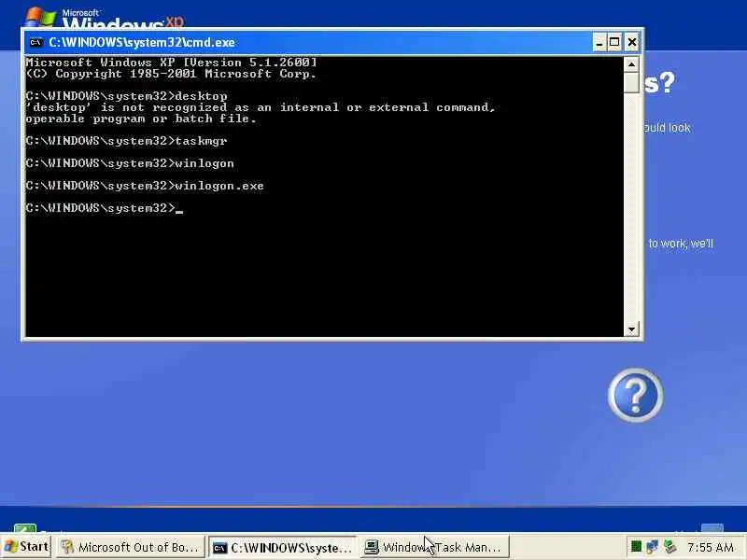Screen dimensions: 747x560
Task: Click the cmd.exe window title text
Action: 142,43
